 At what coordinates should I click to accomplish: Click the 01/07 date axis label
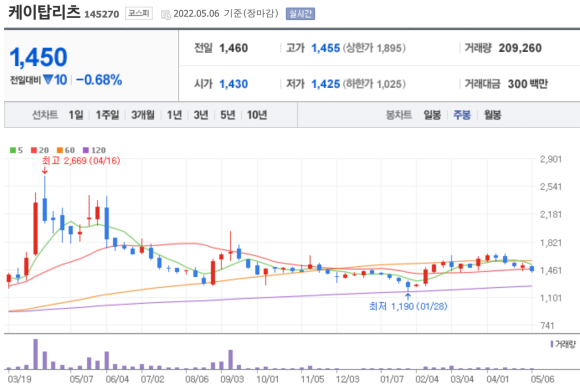(392, 379)
